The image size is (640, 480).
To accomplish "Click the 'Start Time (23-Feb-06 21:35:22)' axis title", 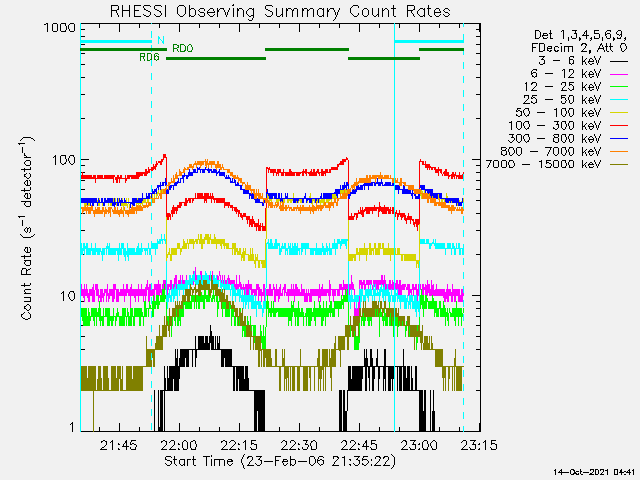I will [x=280, y=461].
